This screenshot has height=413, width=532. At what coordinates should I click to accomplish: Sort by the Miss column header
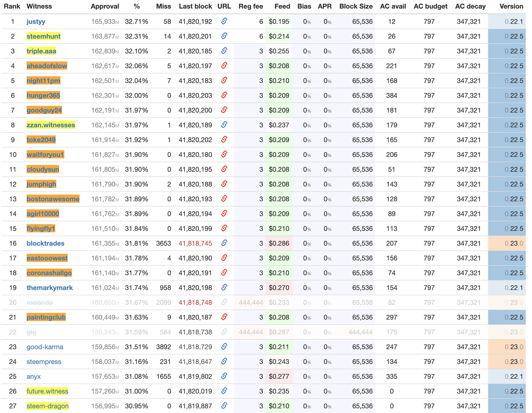pyautogui.click(x=163, y=6)
